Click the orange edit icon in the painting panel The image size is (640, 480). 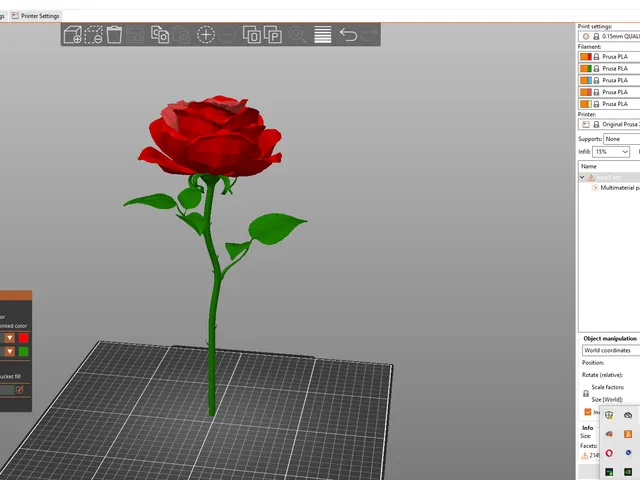pos(19,390)
